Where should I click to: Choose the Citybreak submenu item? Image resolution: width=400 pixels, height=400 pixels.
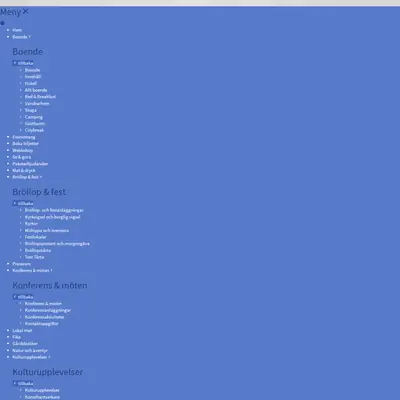(34, 130)
